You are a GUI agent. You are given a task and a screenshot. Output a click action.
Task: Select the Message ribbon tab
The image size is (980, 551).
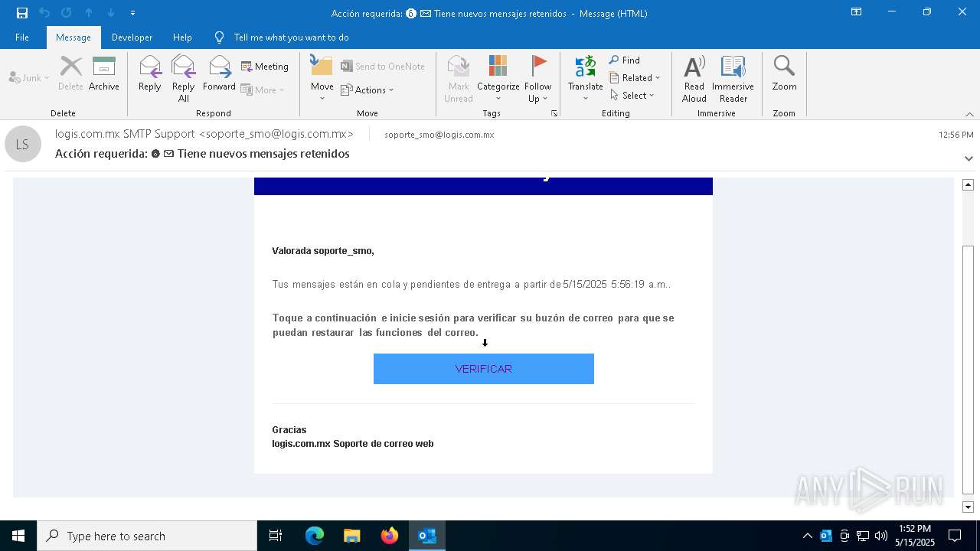tap(73, 37)
